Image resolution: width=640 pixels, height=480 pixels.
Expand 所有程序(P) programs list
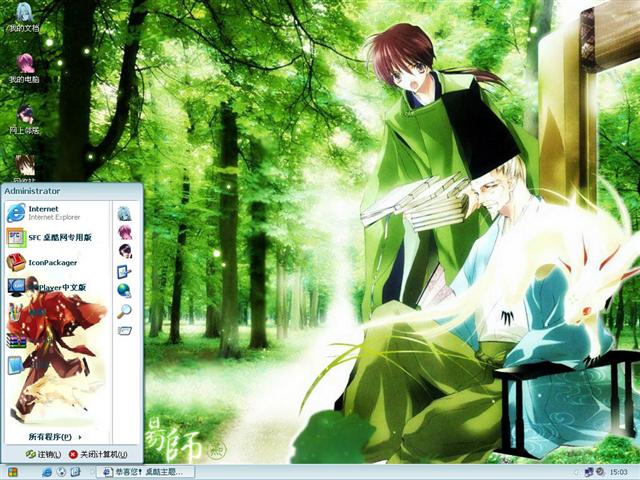point(55,437)
